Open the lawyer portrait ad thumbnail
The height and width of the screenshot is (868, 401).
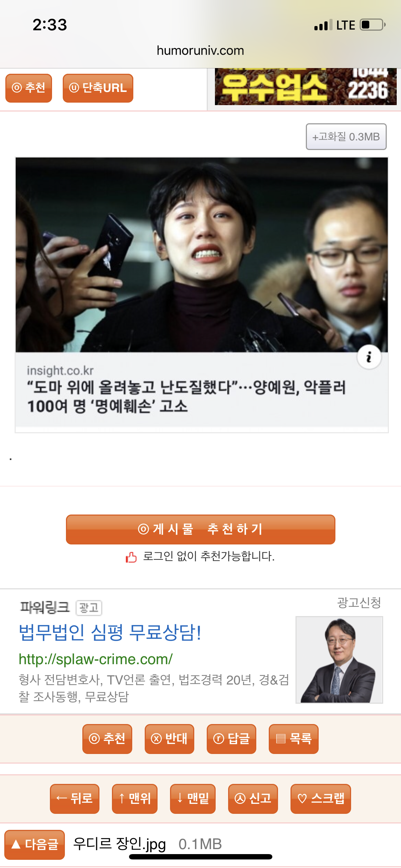(339, 660)
